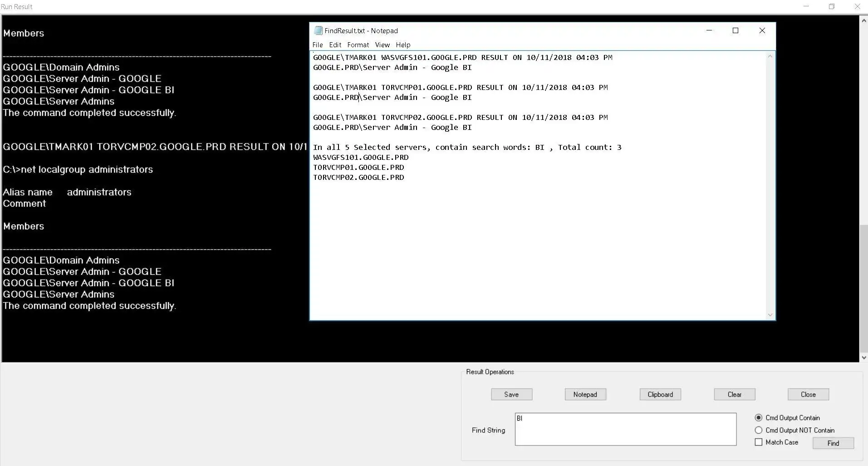Click the Save button in Result Operations
868x466 pixels.
coord(511,394)
